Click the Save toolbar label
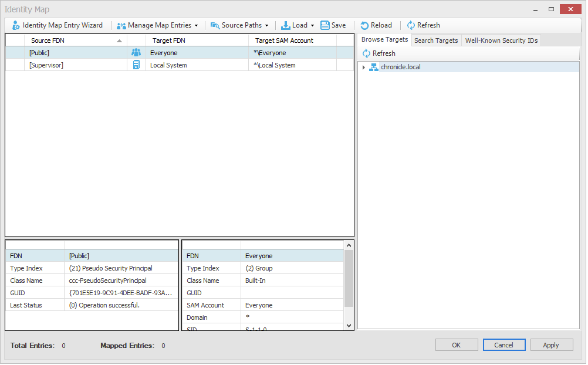This screenshot has height=365, width=588. pyautogui.click(x=339, y=25)
